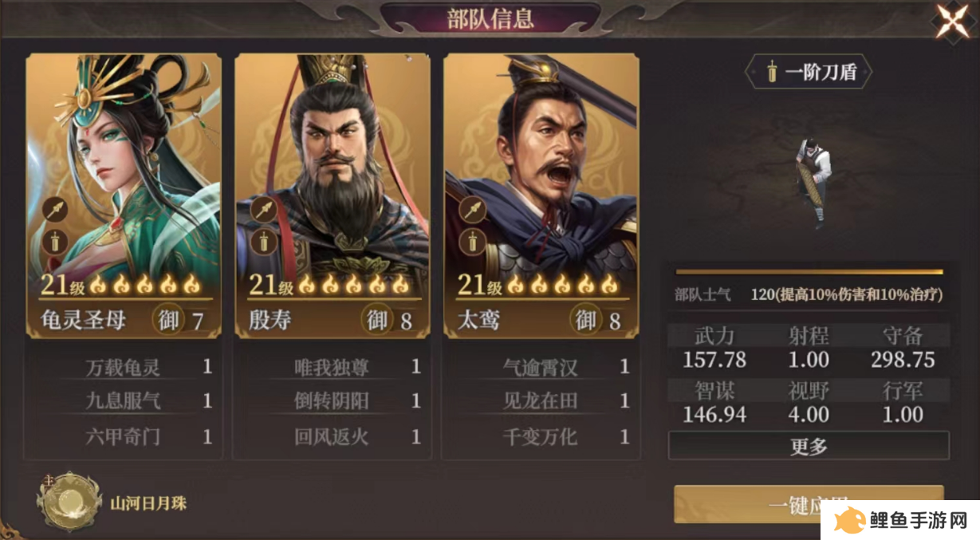
Task: Click the spear icon on 太鸾 card
Action: pyautogui.click(x=473, y=211)
